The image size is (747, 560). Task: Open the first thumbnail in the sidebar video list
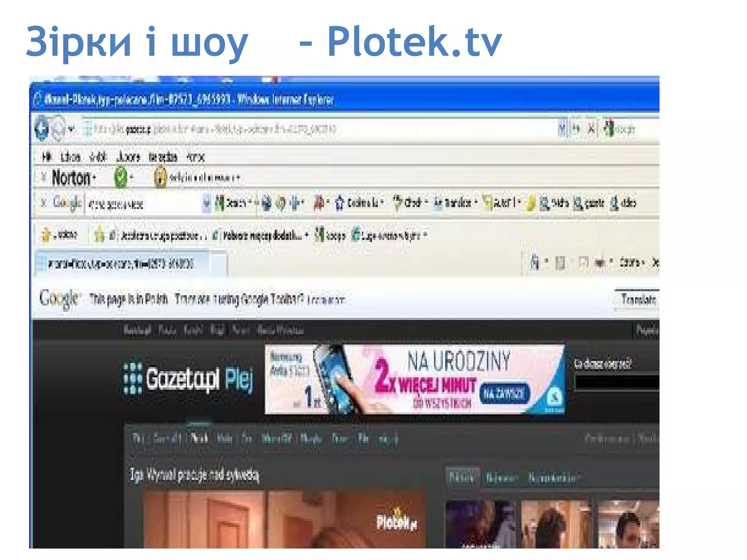tap(480, 524)
